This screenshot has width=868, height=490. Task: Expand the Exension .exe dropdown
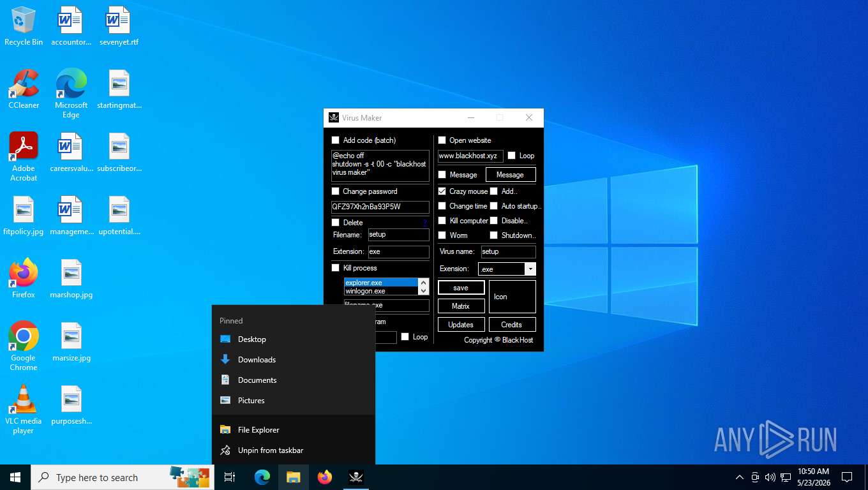click(530, 269)
